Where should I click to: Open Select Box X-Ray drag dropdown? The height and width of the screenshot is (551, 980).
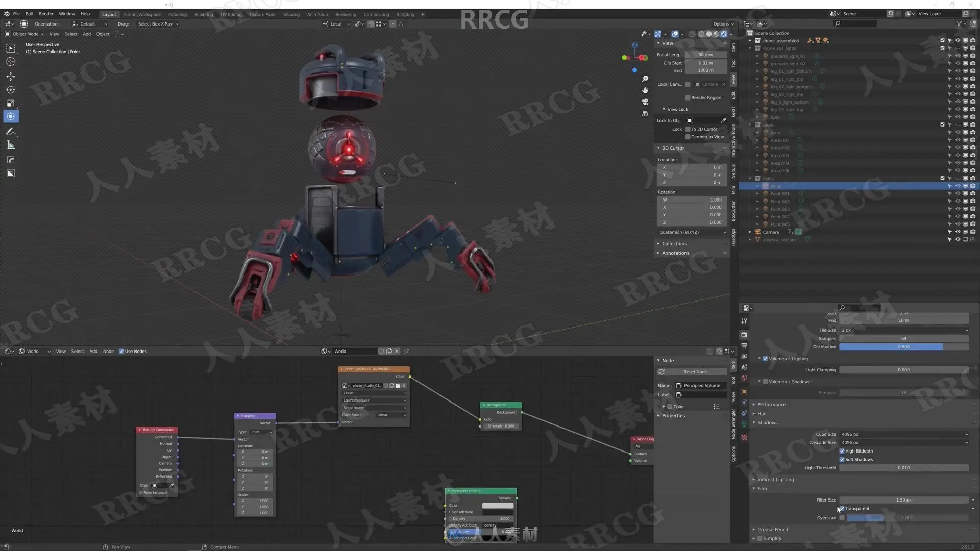tap(158, 24)
